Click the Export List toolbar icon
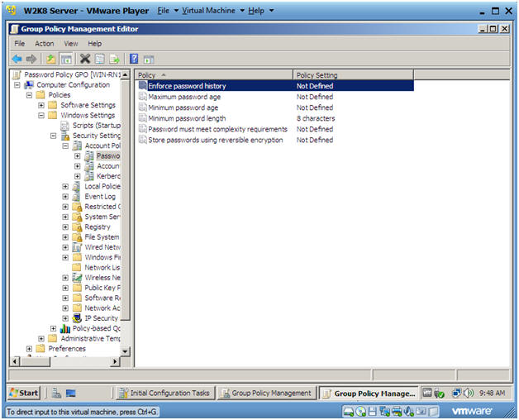Image resolution: width=519 pixels, height=420 pixels. [x=115, y=60]
